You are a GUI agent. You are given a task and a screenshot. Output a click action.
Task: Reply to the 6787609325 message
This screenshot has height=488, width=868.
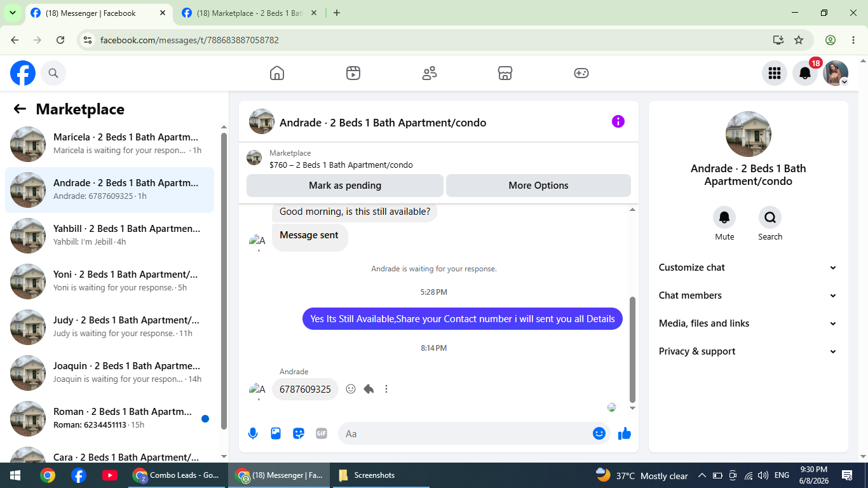point(369,389)
